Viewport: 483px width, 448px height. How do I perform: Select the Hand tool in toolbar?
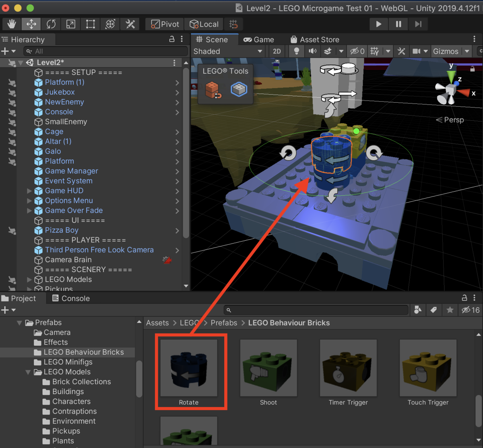point(12,24)
